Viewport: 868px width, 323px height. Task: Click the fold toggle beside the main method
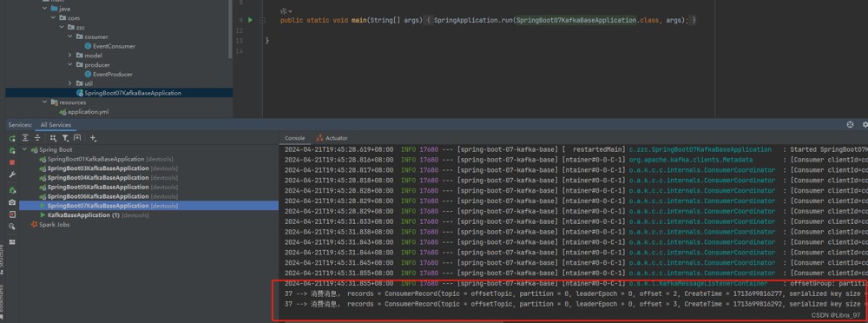pyautogui.click(x=262, y=21)
